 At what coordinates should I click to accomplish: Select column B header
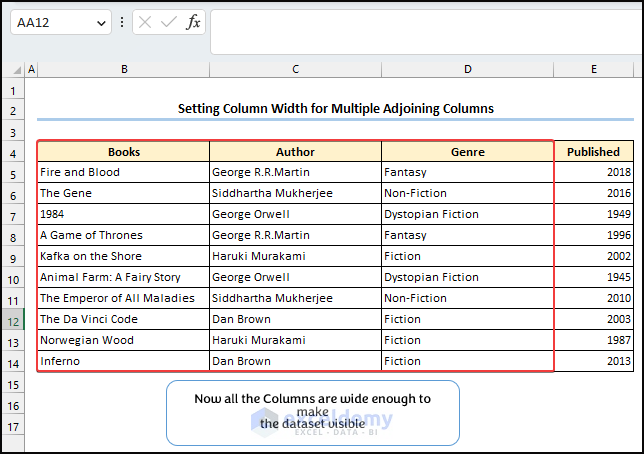[123, 69]
